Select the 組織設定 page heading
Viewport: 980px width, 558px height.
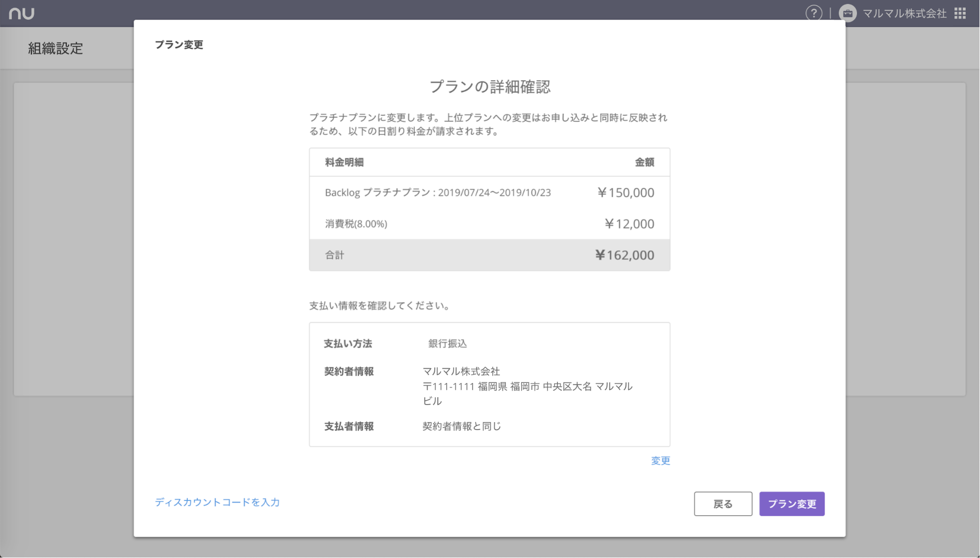[55, 48]
